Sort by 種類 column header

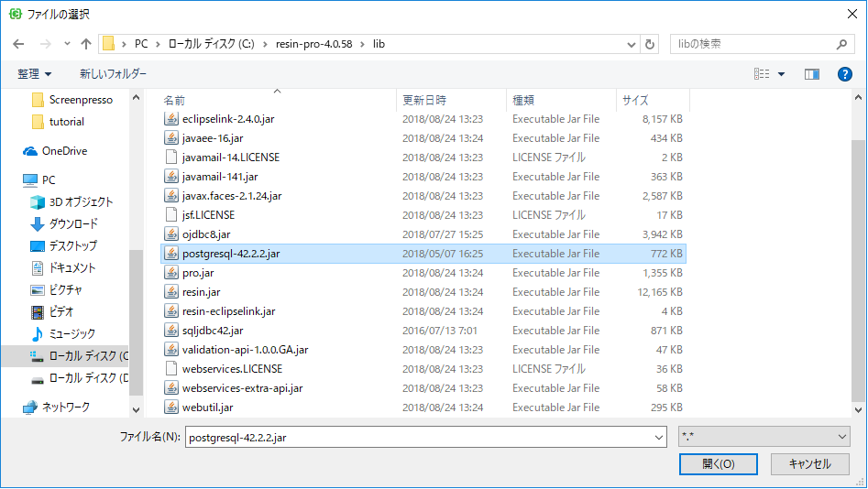[523, 100]
